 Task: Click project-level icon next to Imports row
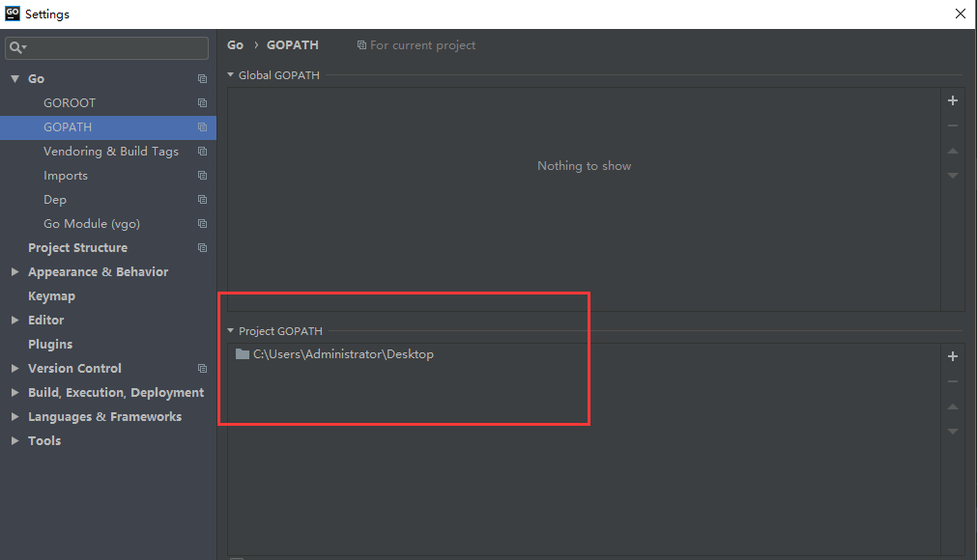click(203, 176)
